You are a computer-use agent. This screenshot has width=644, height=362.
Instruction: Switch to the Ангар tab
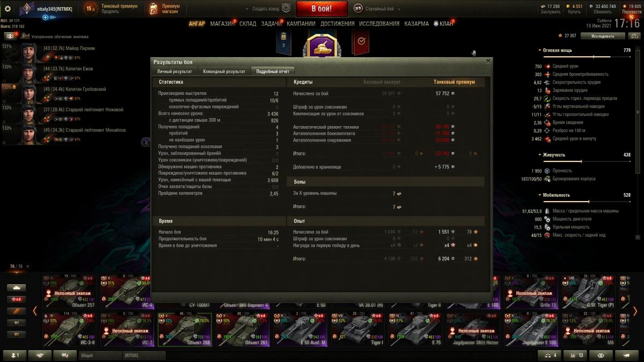point(196,24)
